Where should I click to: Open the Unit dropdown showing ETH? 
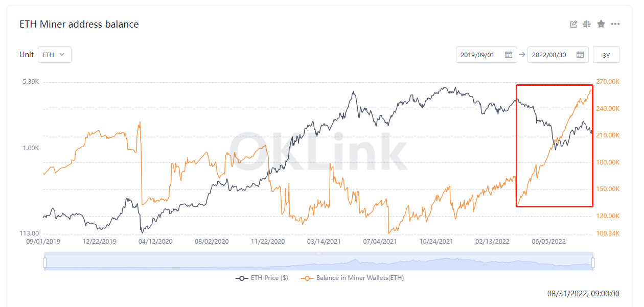(x=54, y=55)
